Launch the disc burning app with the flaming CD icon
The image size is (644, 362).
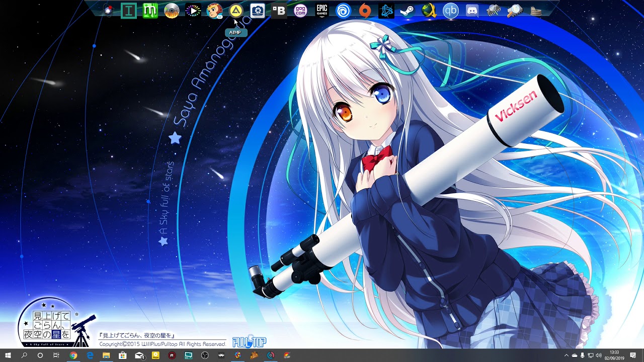click(172, 10)
